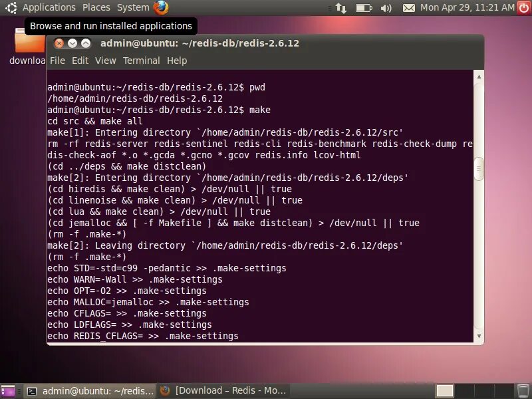Launch Firefox from the top panel

click(161, 7)
